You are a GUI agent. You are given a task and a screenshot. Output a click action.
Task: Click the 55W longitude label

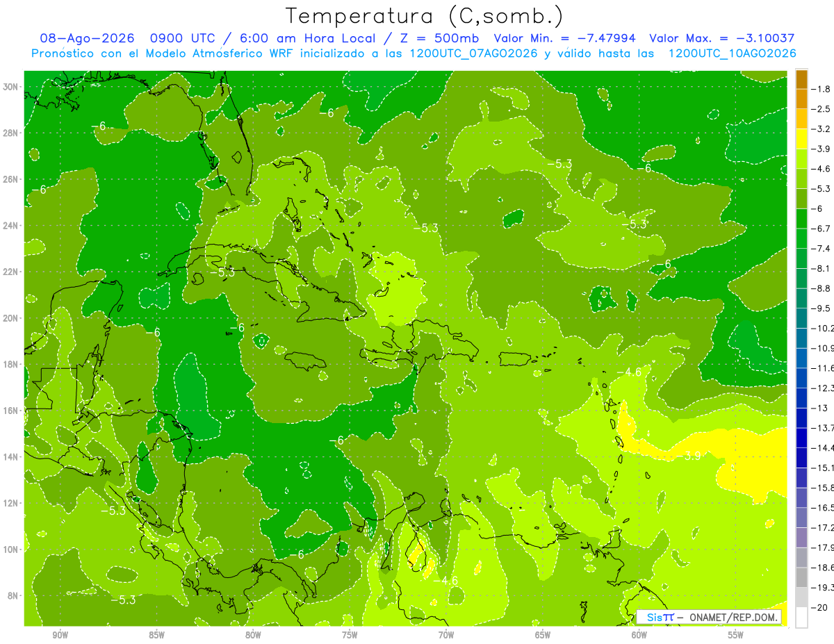[736, 635]
